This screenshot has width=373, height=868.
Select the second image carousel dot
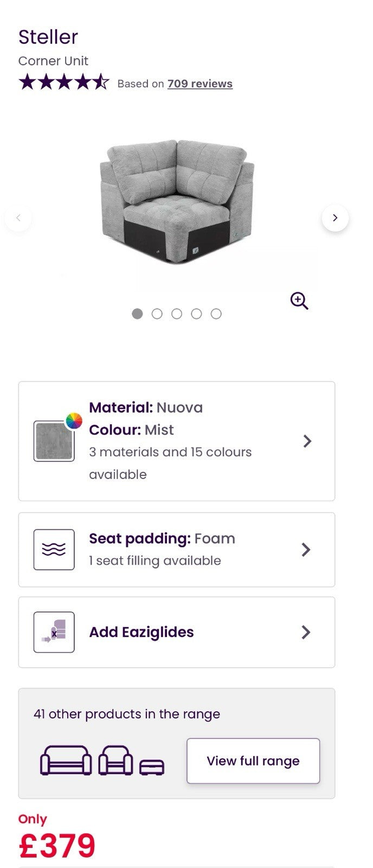tap(157, 314)
